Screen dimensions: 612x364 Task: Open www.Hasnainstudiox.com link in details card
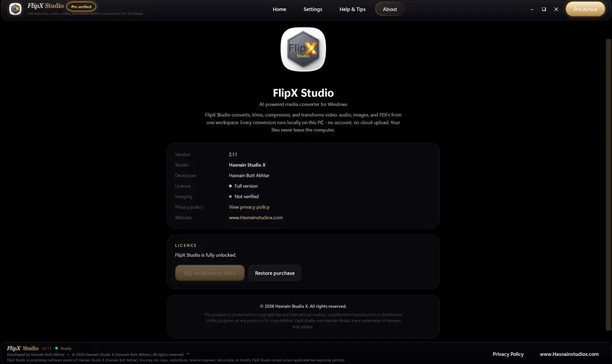coord(256,218)
